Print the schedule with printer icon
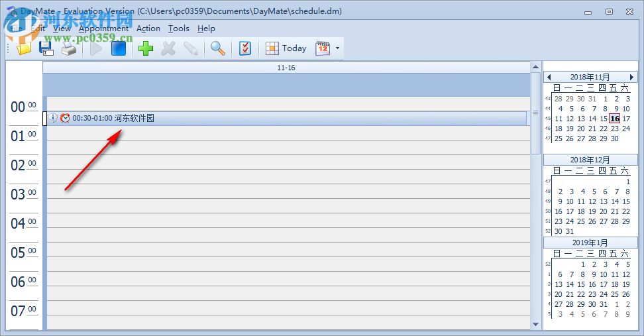644x336 pixels. 69,49
